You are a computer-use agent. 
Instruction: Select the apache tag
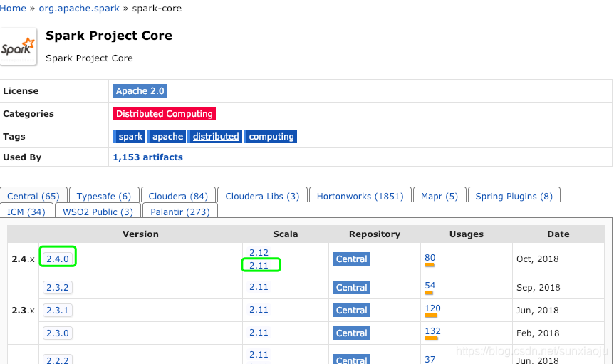(x=167, y=136)
